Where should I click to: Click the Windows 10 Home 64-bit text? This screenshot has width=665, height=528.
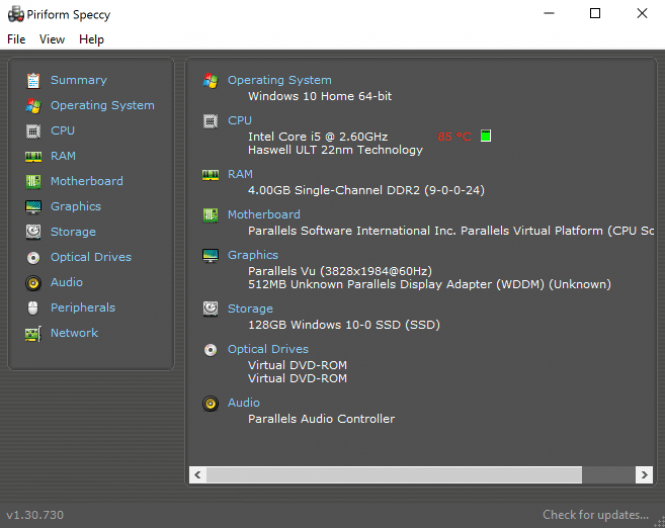(320, 96)
